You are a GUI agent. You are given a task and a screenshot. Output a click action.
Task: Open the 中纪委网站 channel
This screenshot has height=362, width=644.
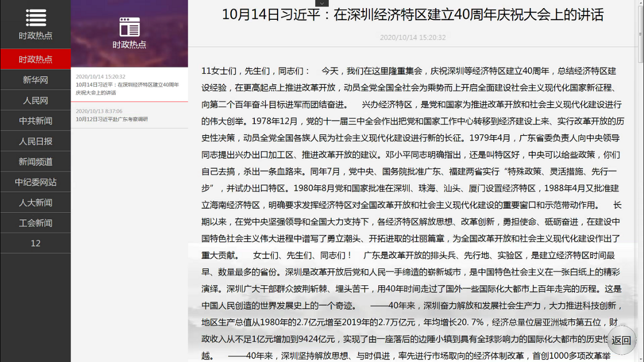pyautogui.click(x=35, y=182)
